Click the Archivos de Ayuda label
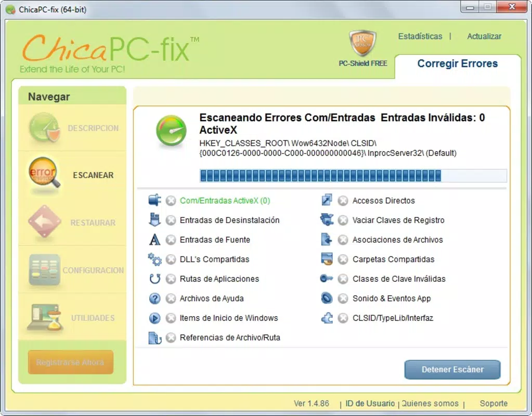The width and height of the screenshot is (532, 416). coord(212,298)
